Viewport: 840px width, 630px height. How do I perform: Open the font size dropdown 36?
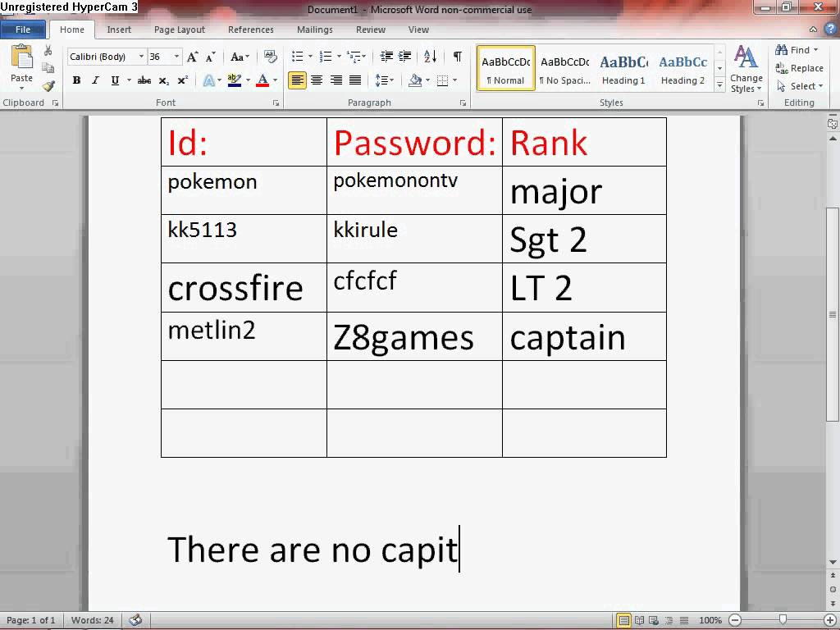176,57
